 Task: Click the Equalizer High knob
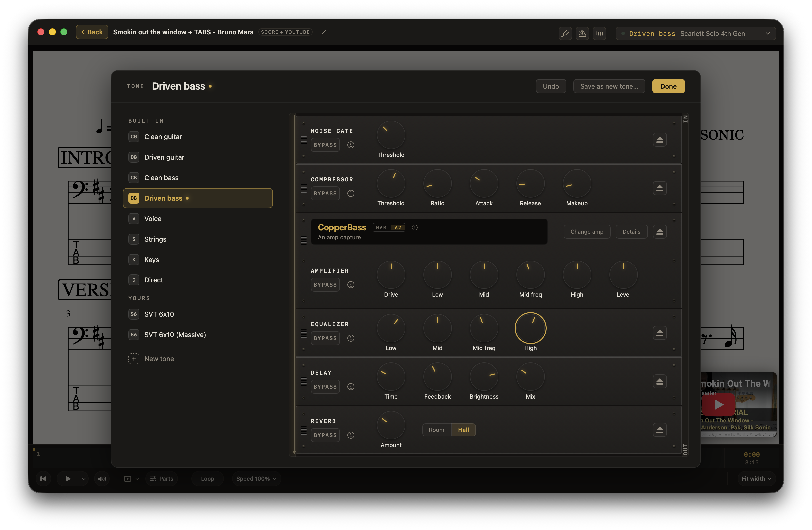click(x=530, y=328)
